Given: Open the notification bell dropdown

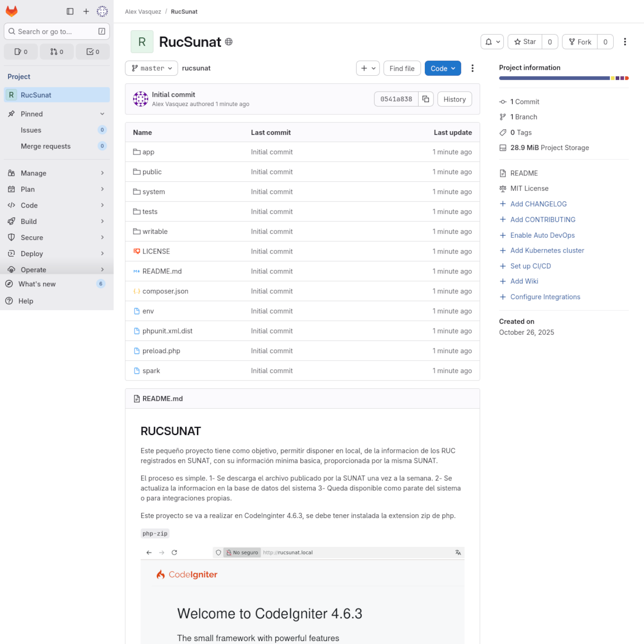Looking at the screenshot, I should (492, 42).
